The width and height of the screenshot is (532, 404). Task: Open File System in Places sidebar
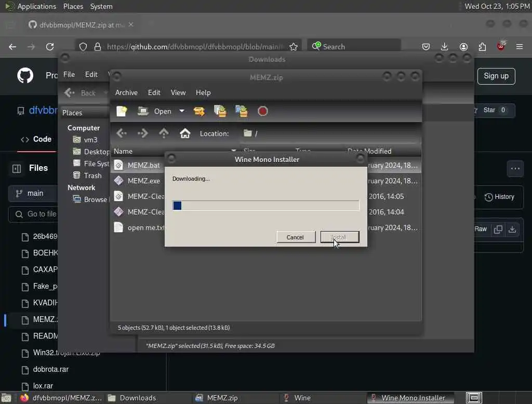(91, 164)
